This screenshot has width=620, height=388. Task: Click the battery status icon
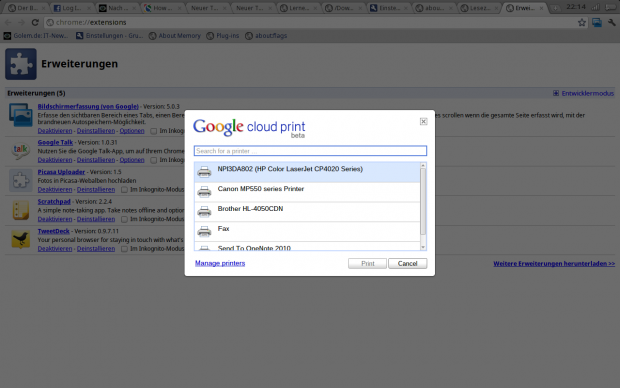tap(611, 8)
